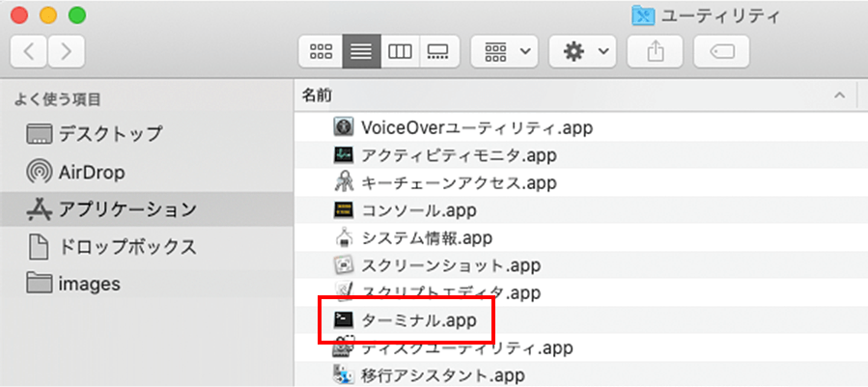Image resolution: width=868 pixels, height=387 pixels.
Task: Click the VoiceOverユーティリティ app icon
Action: pyautogui.click(x=344, y=127)
